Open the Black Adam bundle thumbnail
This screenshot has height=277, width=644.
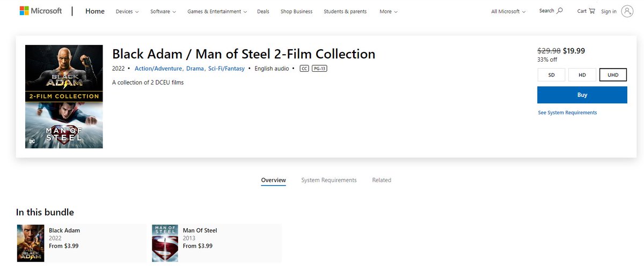coord(31,243)
